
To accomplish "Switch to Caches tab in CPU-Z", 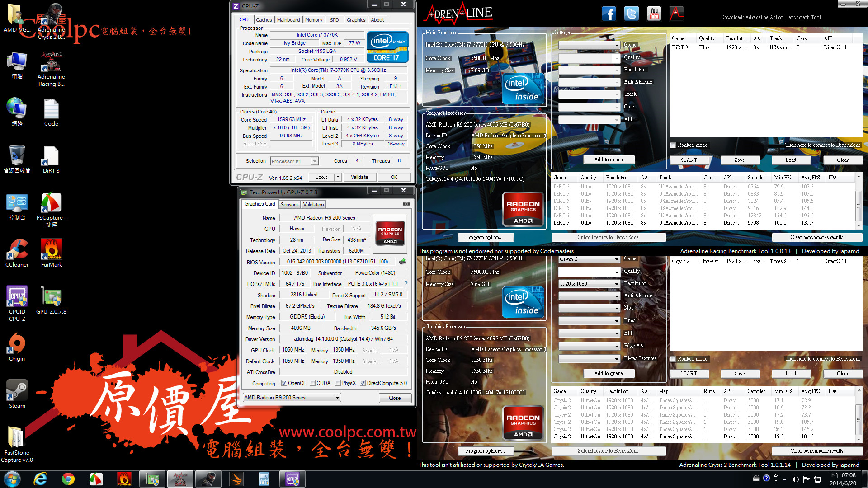I will [264, 20].
